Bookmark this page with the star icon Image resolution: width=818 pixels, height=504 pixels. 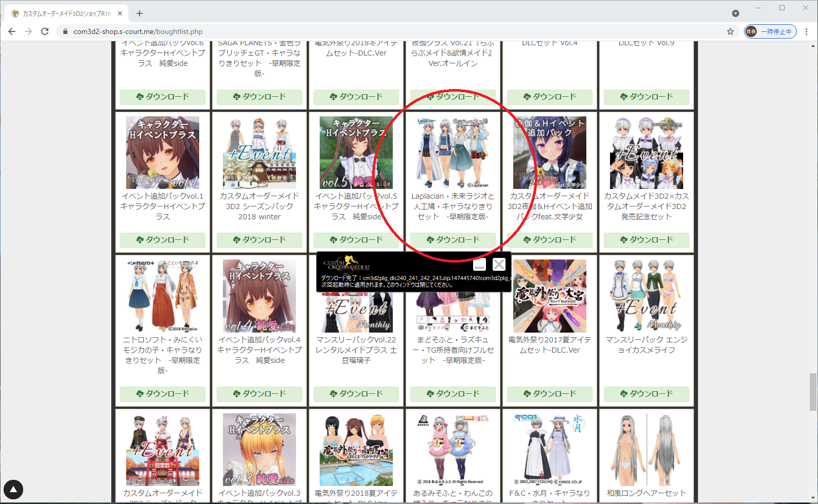coord(730,31)
